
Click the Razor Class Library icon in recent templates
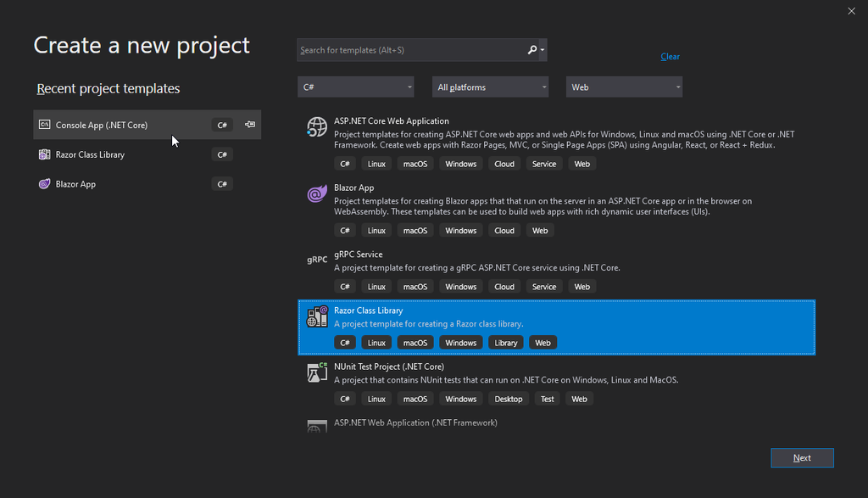44,154
